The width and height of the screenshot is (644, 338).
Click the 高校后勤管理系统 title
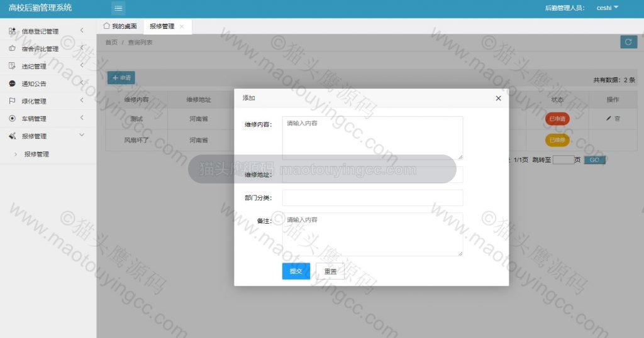tap(40, 8)
